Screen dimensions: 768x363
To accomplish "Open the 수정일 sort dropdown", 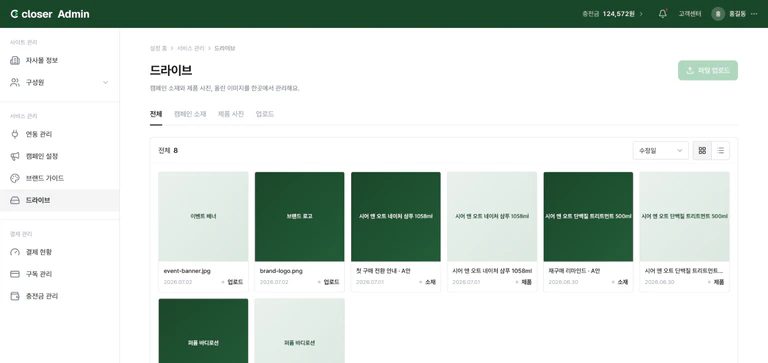I will [x=660, y=150].
